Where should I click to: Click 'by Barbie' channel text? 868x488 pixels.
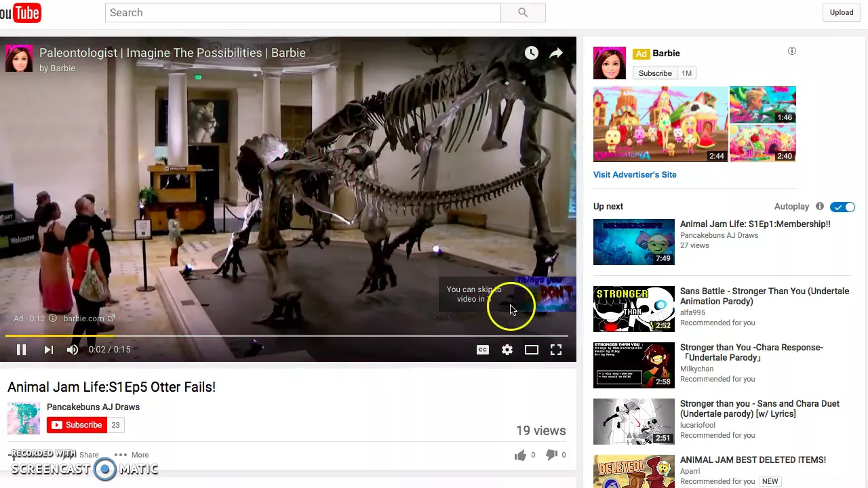pyautogui.click(x=57, y=68)
